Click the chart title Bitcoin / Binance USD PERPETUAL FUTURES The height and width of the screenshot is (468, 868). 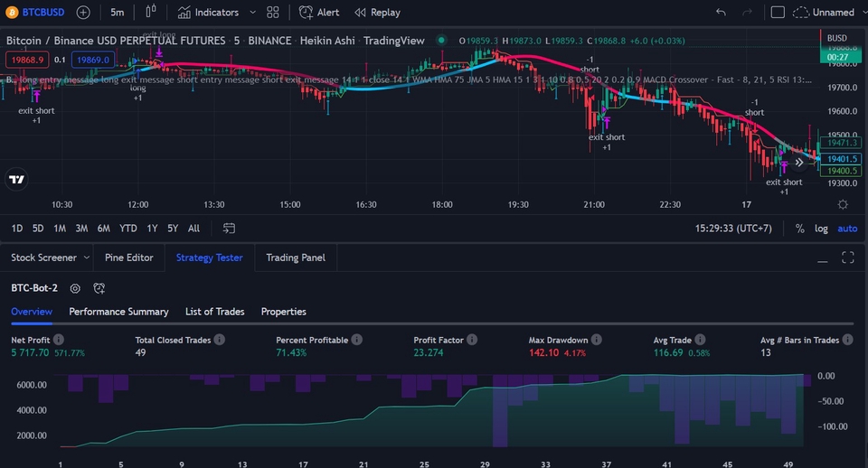116,41
